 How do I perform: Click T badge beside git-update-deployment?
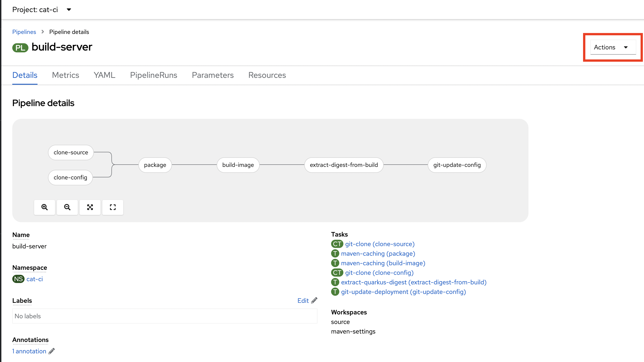(x=335, y=292)
